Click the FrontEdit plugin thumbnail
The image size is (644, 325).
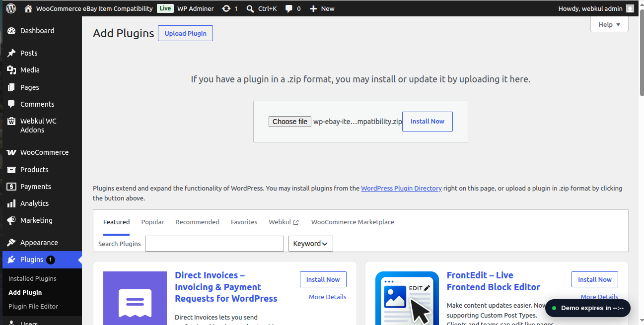(x=407, y=298)
